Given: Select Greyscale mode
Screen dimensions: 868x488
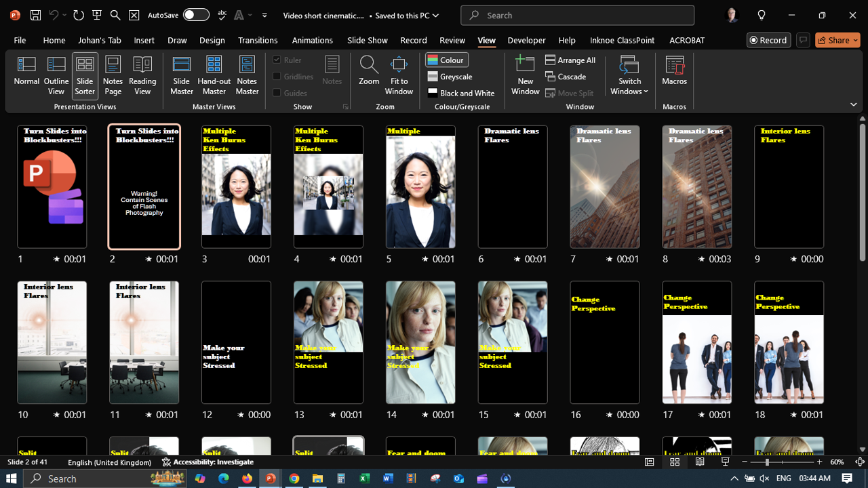Looking at the screenshot, I should [450, 77].
